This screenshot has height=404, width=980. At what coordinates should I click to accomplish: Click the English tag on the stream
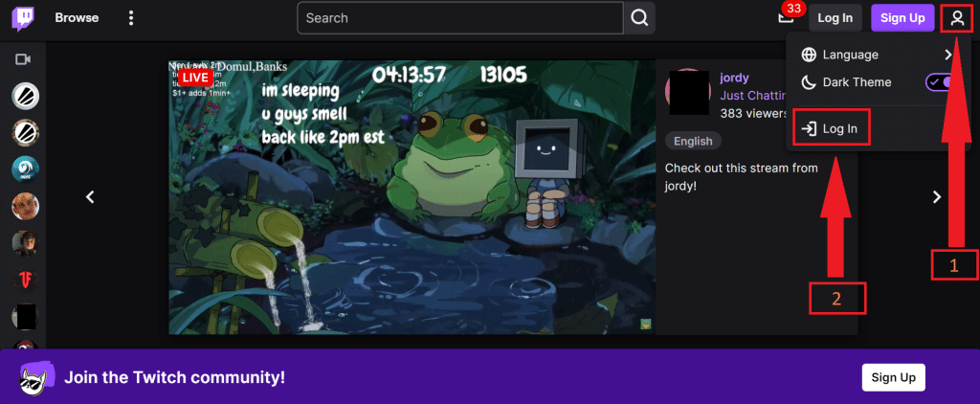click(693, 141)
